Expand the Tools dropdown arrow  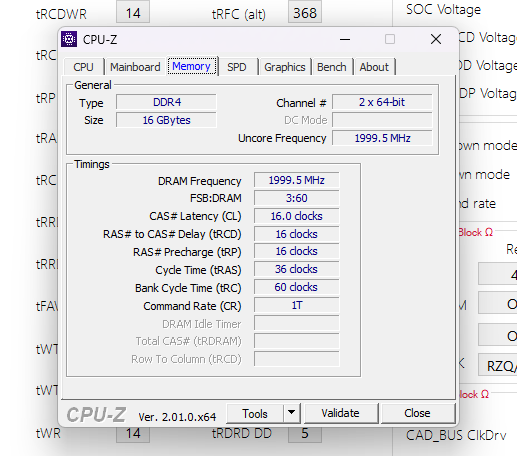(x=292, y=414)
